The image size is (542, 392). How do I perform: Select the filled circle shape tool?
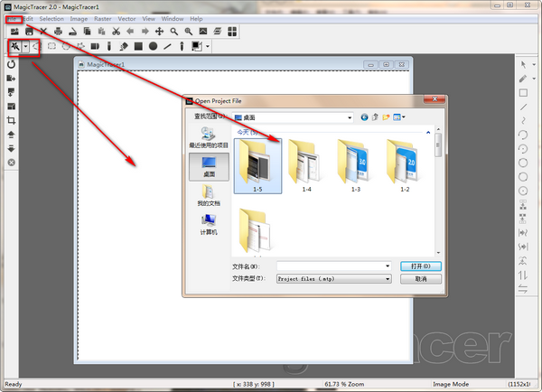[154, 46]
